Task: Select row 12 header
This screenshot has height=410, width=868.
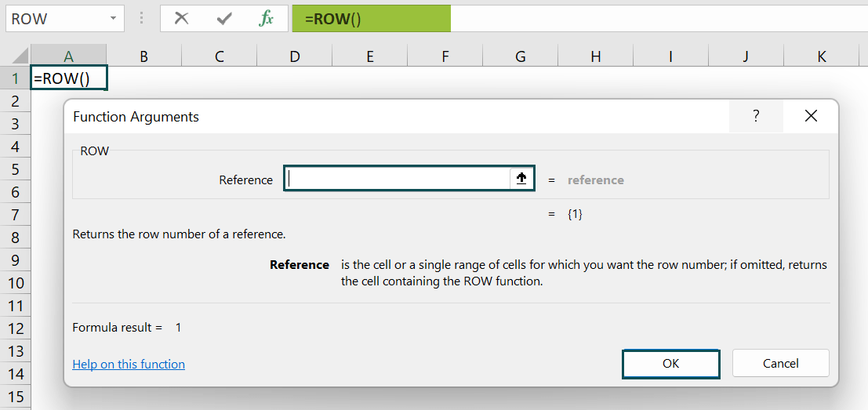Action: click(x=16, y=328)
